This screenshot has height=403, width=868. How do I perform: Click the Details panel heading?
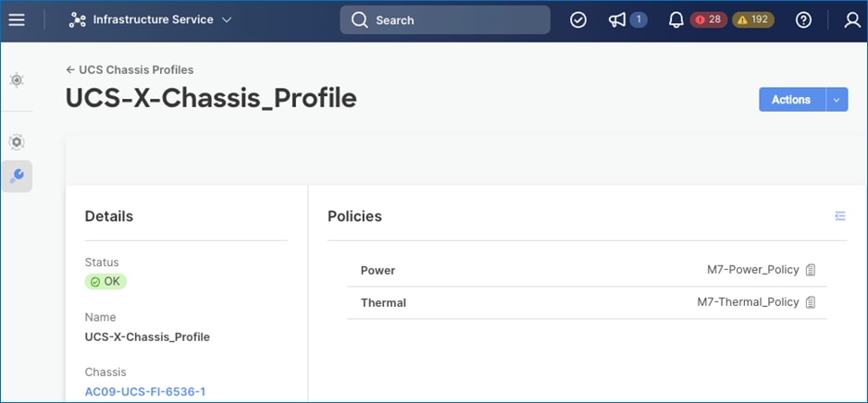pos(109,216)
